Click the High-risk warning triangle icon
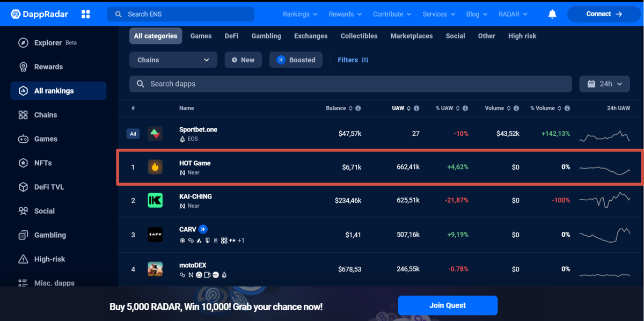Image resolution: width=644 pixels, height=321 pixels. [23, 259]
